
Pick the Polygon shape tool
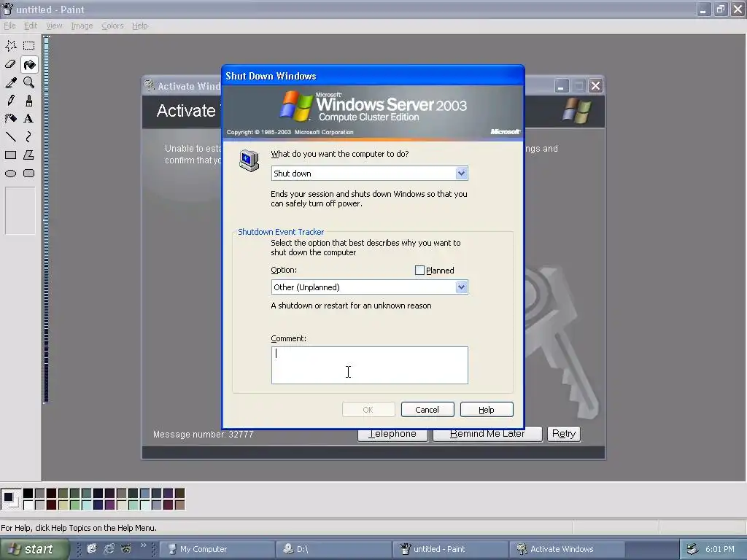tap(29, 155)
